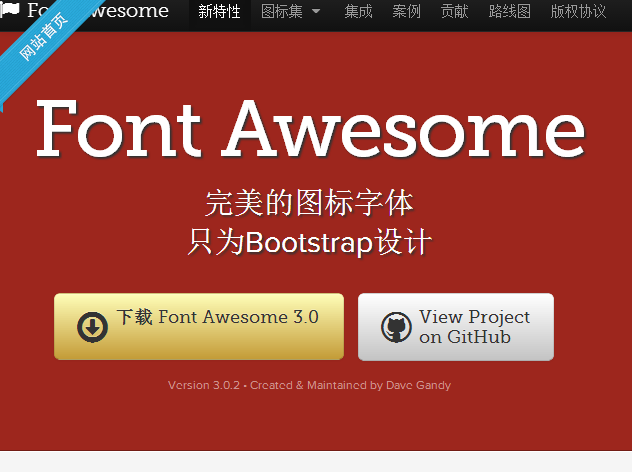The height and width of the screenshot is (472, 632).
Task: Open the 网站首页 corner ribbon link
Action: pos(43,37)
